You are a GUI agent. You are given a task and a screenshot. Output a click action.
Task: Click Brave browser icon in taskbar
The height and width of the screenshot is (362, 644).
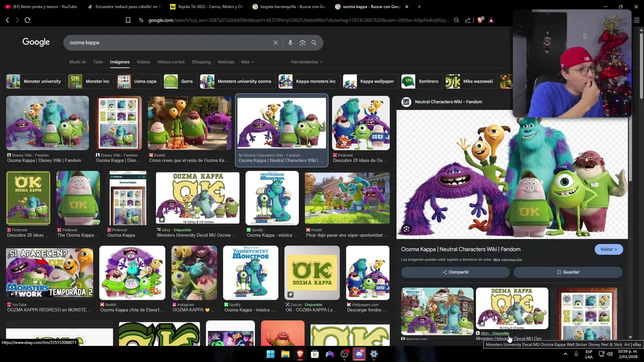[300, 354]
